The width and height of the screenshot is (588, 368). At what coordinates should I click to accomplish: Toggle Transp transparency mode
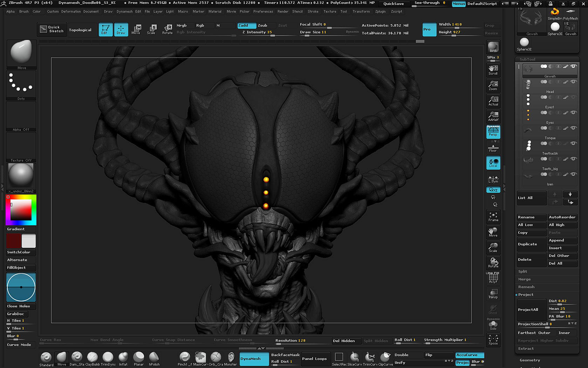pyautogui.click(x=493, y=293)
